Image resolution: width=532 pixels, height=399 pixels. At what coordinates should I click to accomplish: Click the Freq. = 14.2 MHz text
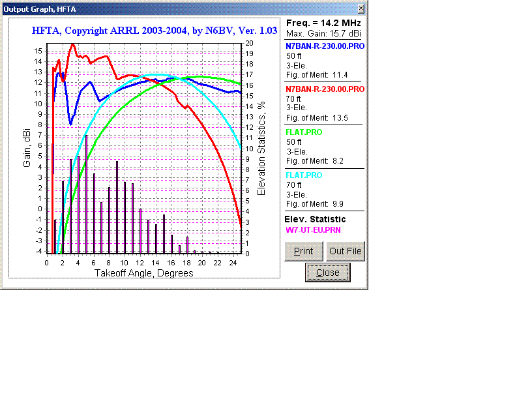pyautogui.click(x=324, y=23)
